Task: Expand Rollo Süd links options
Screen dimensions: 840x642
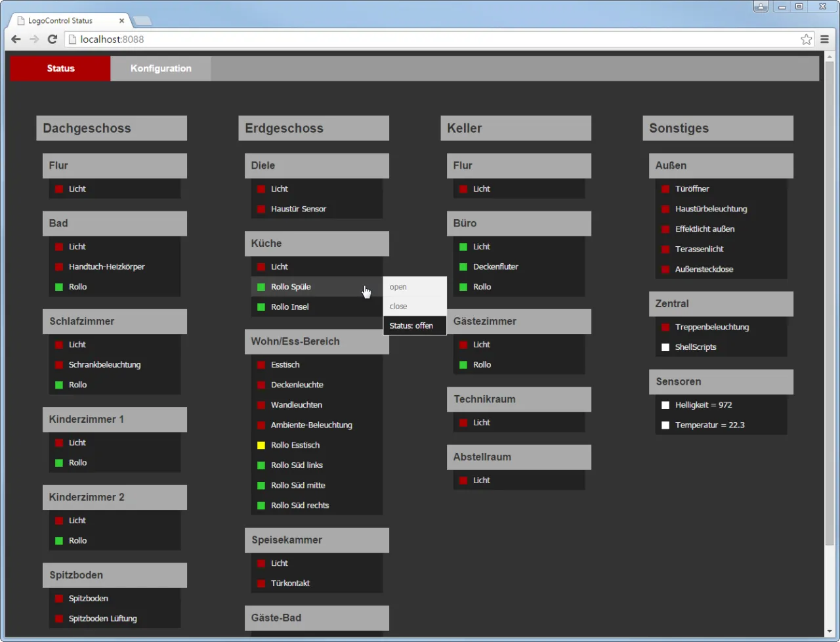Action: click(297, 465)
